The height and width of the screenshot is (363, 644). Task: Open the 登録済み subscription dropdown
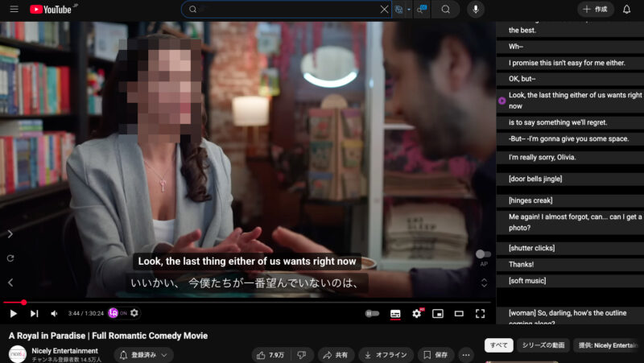144,355
